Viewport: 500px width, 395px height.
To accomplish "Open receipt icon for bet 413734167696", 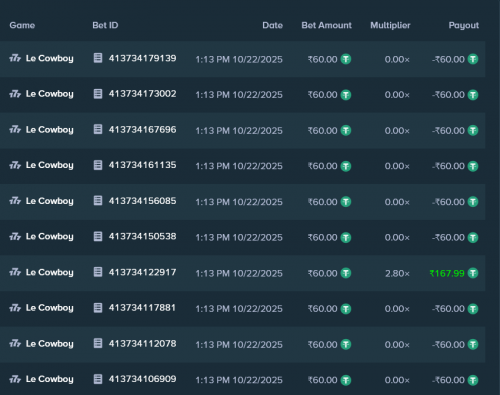I will coord(98,129).
